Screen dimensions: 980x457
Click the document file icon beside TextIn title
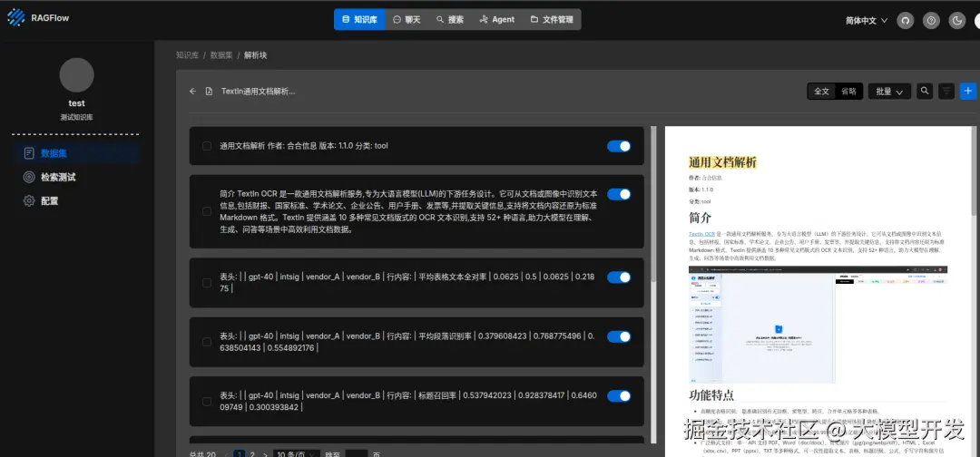pos(210,92)
